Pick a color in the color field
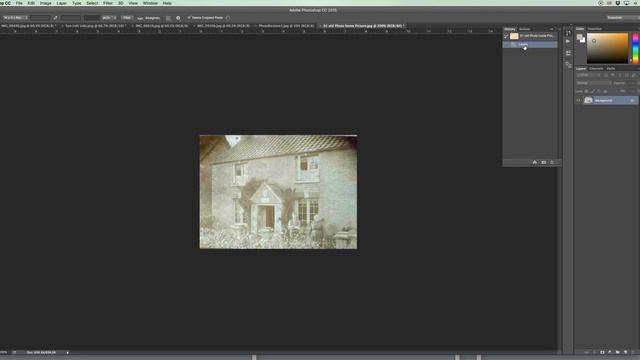Image resolution: width=640 pixels, height=360 pixels. point(607,48)
